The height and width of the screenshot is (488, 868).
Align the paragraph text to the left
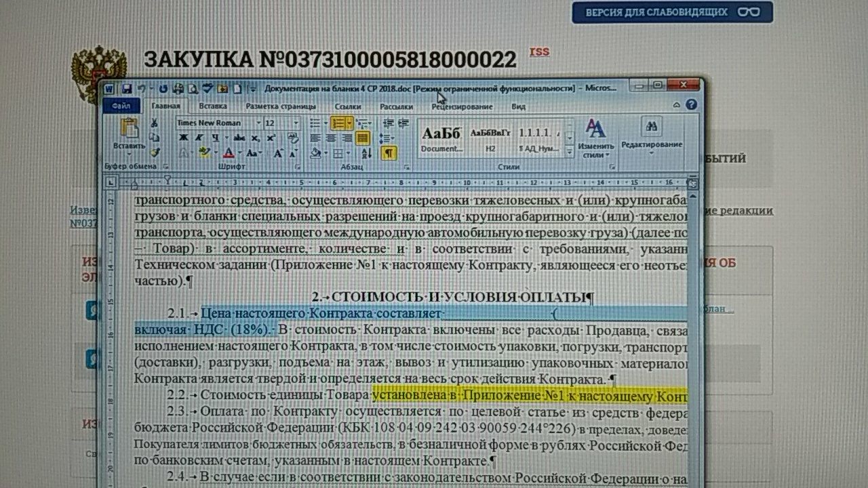(x=315, y=138)
